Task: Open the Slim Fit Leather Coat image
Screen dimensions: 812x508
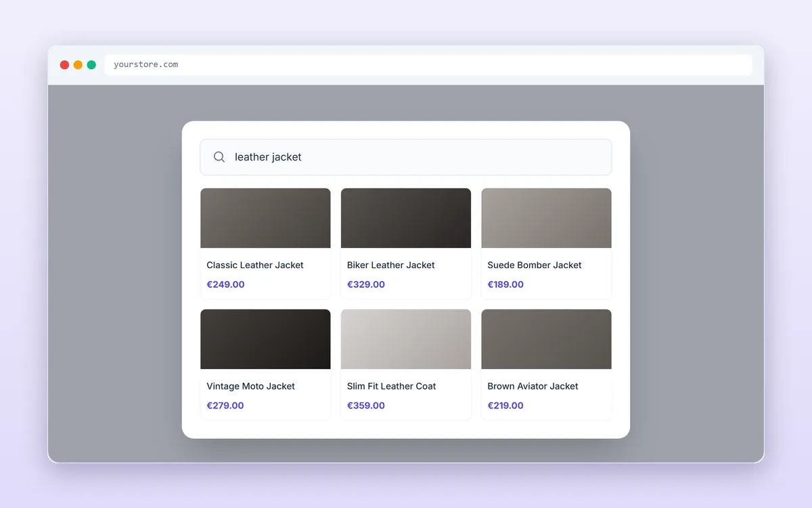Action: pyautogui.click(x=406, y=339)
